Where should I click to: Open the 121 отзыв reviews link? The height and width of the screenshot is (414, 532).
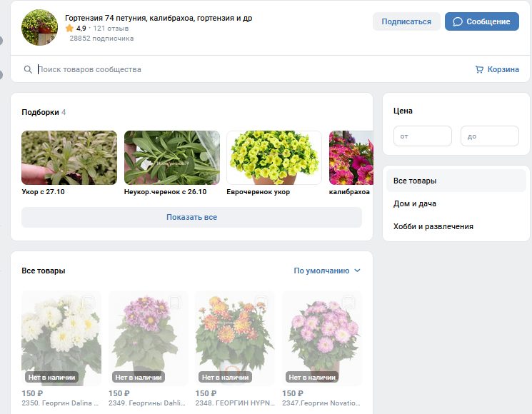point(111,29)
